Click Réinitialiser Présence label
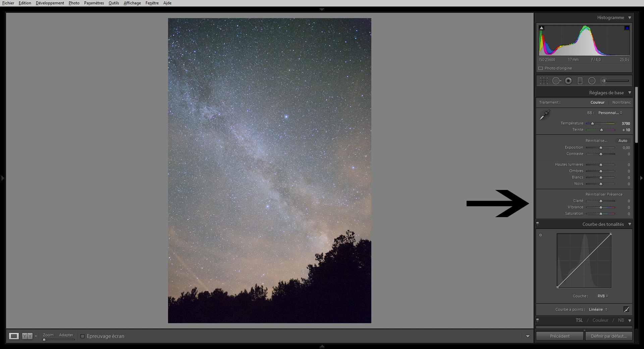Image resolution: width=644 pixels, height=349 pixels. click(604, 194)
